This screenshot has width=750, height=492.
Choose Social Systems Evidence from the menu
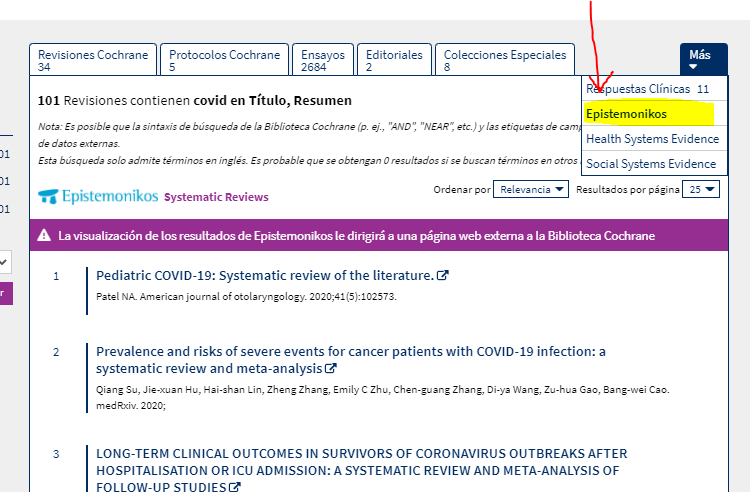click(650, 164)
